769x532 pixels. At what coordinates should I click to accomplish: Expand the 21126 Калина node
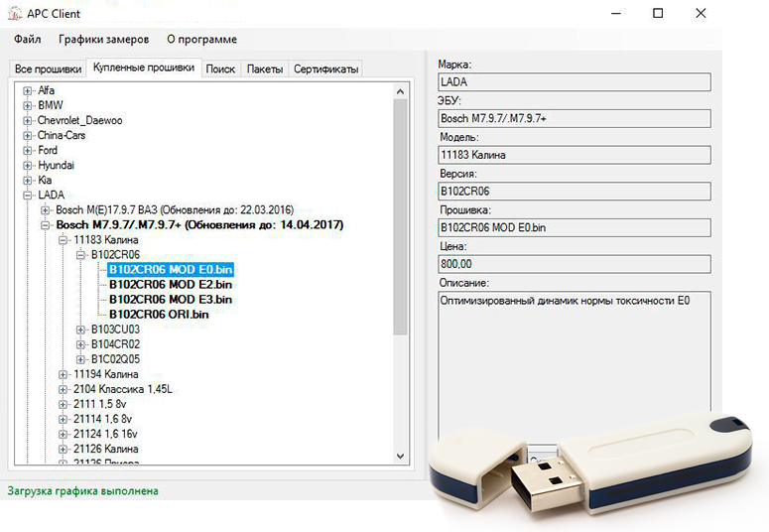coord(63,450)
